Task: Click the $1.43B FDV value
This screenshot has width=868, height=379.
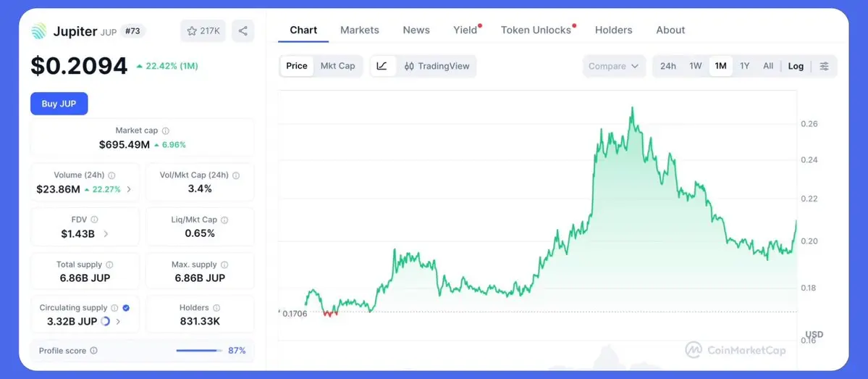Action: coord(78,234)
